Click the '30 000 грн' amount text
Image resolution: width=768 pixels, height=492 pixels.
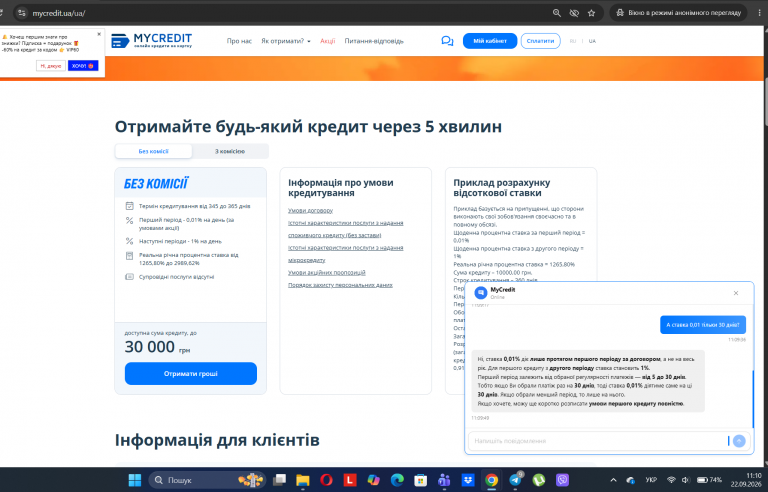tap(157, 347)
